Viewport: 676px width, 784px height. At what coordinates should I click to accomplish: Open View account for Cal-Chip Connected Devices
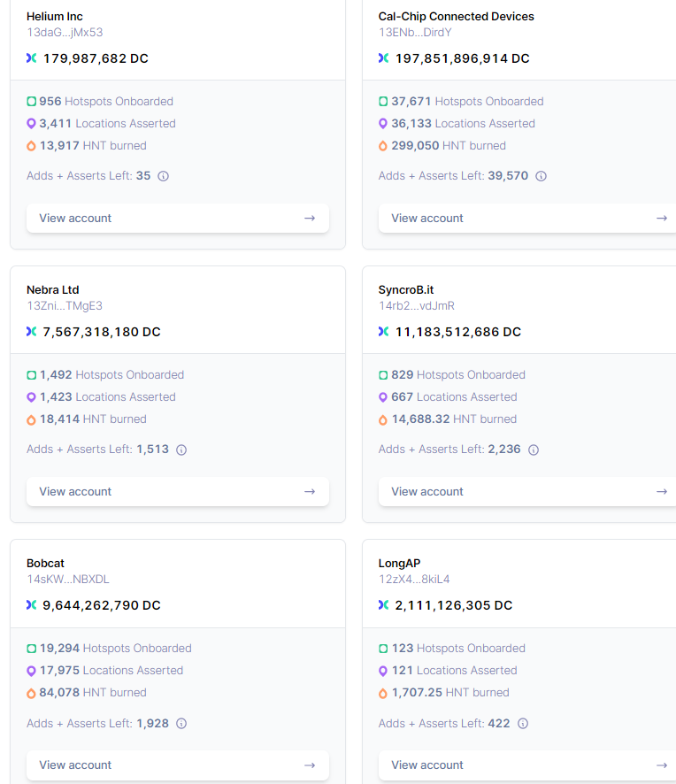click(527, 218)
